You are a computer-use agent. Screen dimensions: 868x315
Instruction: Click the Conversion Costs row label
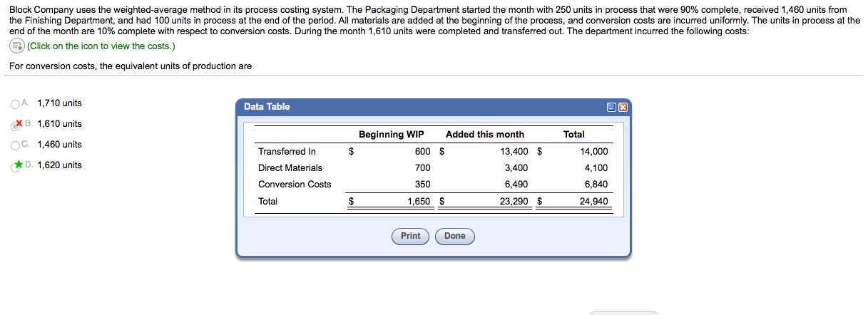point(295,185)
